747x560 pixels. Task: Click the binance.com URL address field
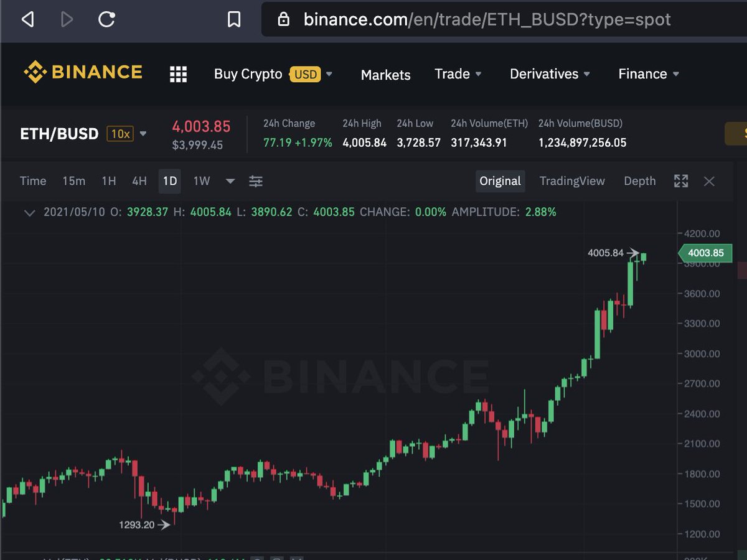(487, 19)
